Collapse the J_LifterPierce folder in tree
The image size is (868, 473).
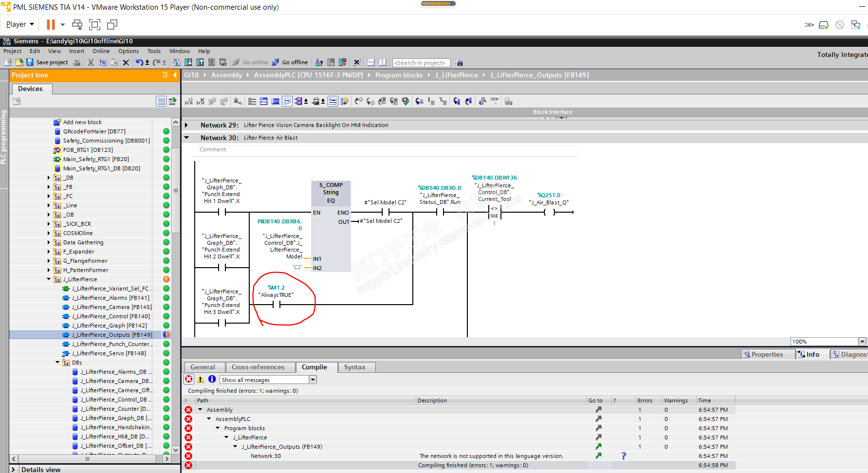coord(49,279)
